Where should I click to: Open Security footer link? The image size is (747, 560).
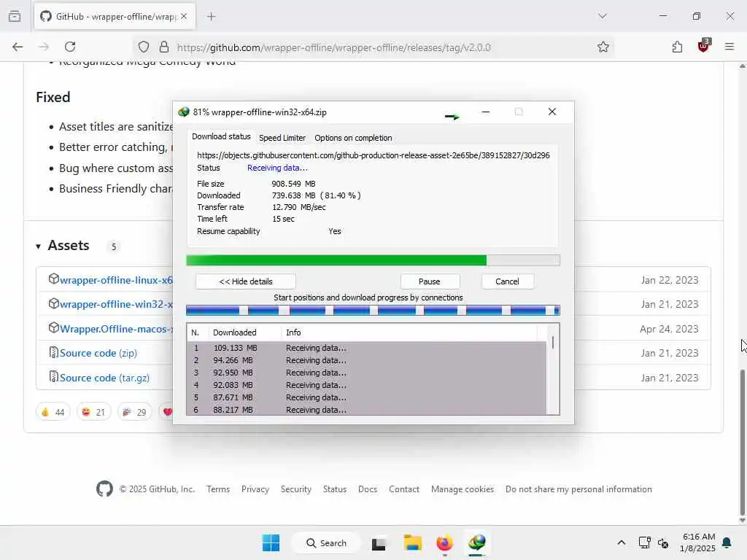296,489
